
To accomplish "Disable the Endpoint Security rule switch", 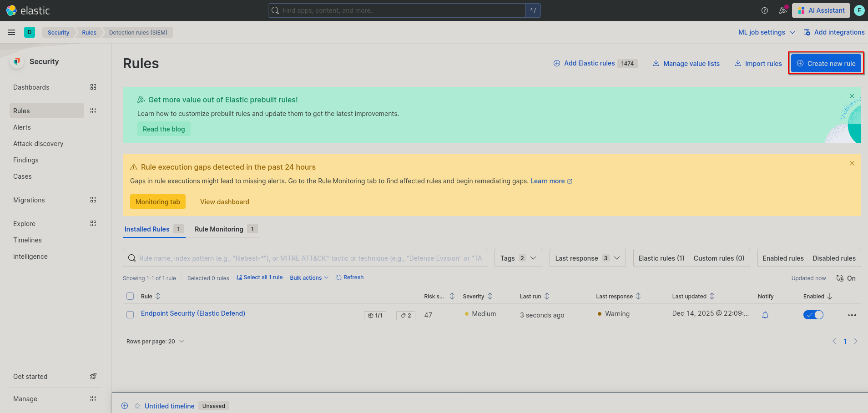I will [x=813, y=315].
